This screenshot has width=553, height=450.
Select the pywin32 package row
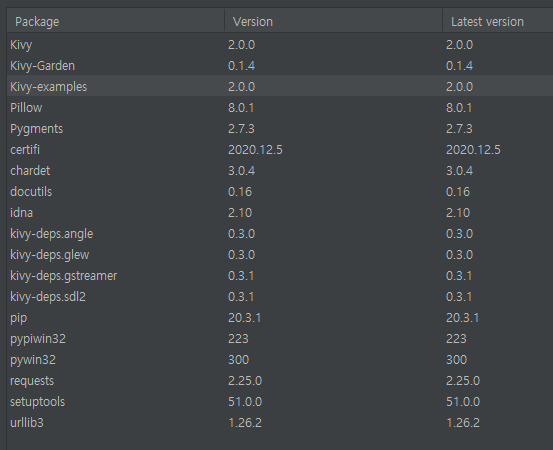tap(280, 359)
